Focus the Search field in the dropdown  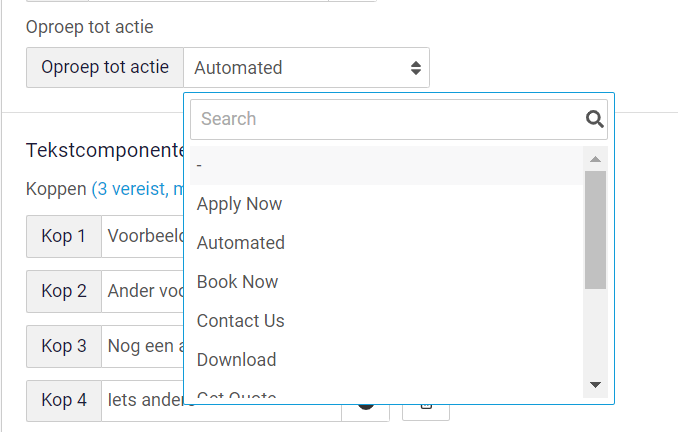pos(399,119)
